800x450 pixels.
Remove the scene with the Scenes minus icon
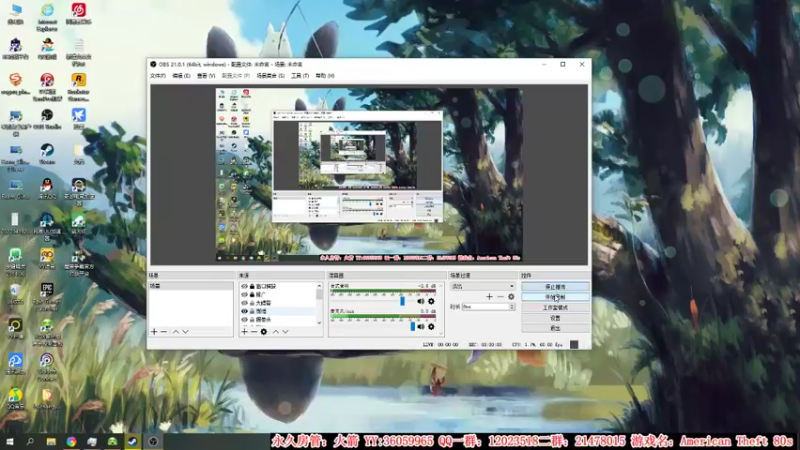(x=164, y=332)
